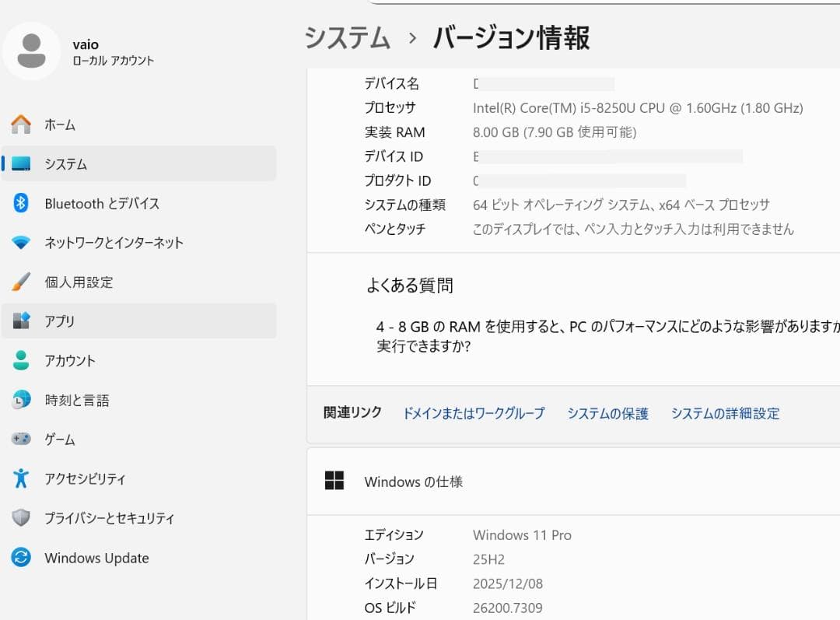Open the アプリ sidebar icon
The image size is (840, 620).
tap(19, 321)
